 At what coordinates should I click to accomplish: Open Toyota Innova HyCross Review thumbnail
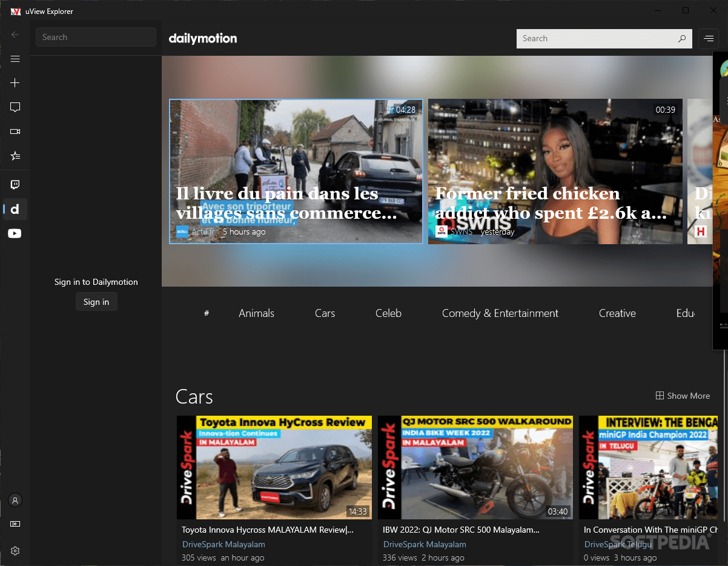[274, 467]
